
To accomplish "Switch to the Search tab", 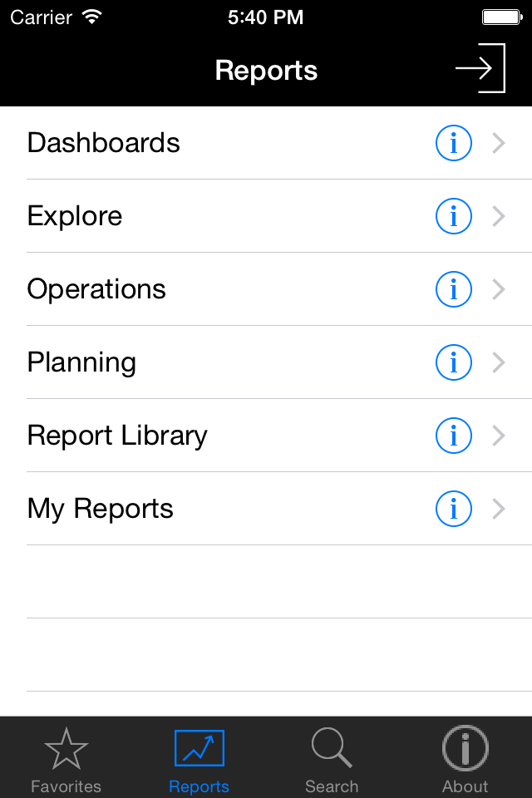I will 332,758.
